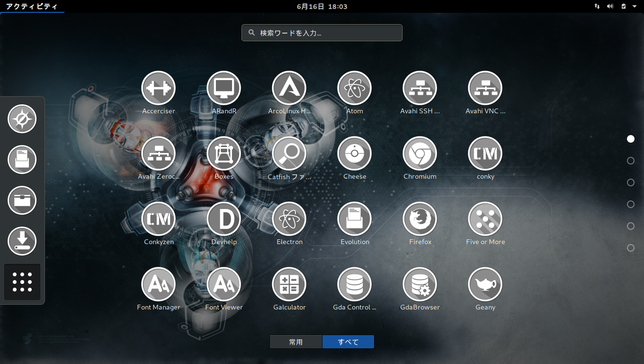The height and width of the screenshot is (364, 644).
Task: Open the compass browser icon in the dock
Action: point(22,118)
